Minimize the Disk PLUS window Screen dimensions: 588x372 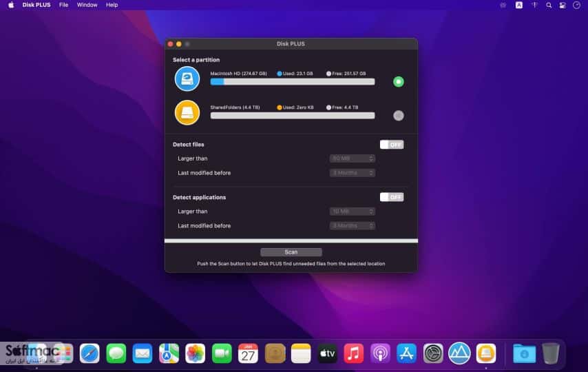179,44
